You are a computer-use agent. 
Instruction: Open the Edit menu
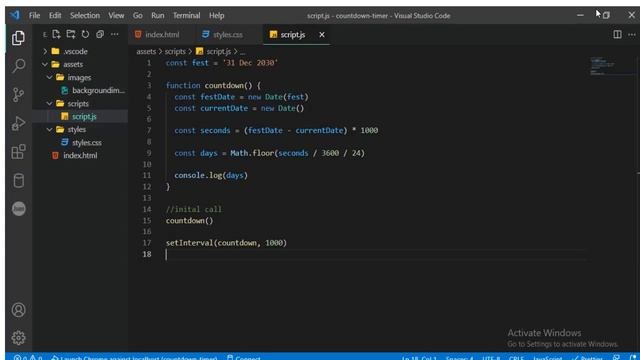(x=55, y=16)
